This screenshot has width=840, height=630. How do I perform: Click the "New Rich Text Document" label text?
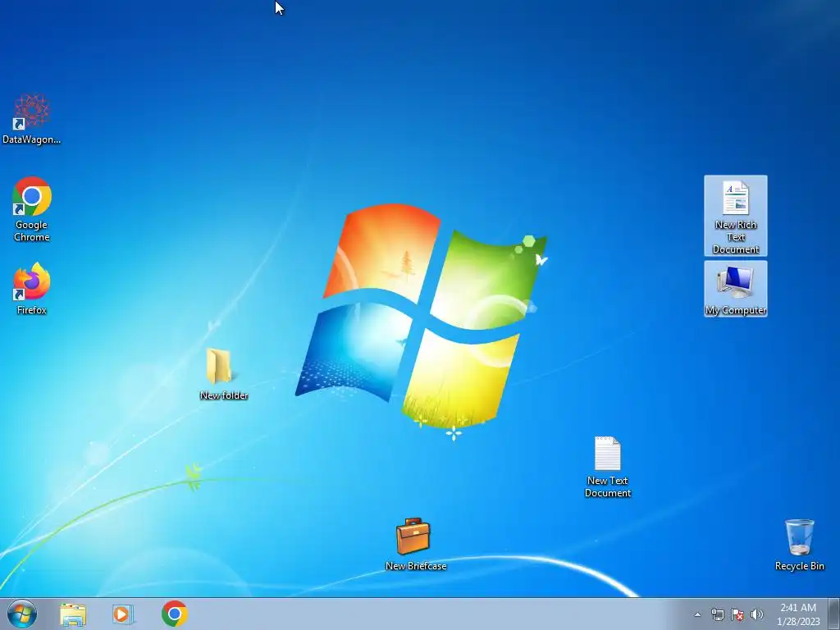coord(736,237)
